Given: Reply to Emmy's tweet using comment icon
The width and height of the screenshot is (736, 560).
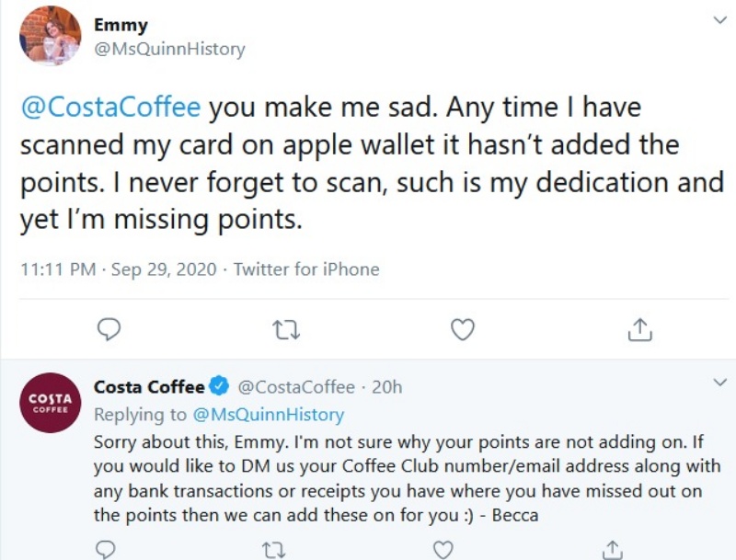Looking at the screenshot, I should (x=109, y=329).
